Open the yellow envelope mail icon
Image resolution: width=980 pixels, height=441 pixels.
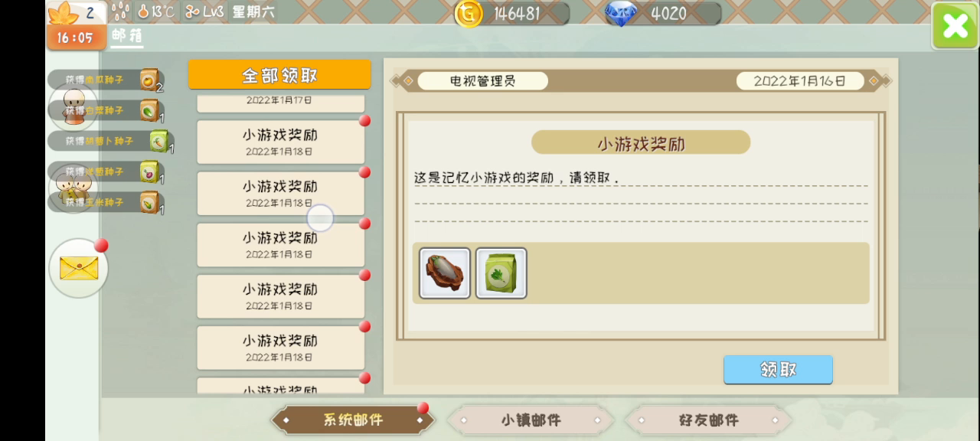(79, 268)
